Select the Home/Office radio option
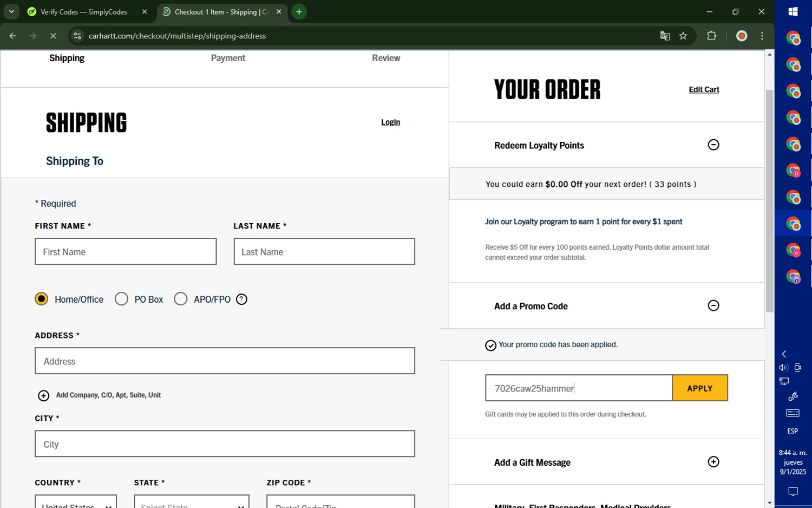Viewport: 812px width, 508px height. [41, 299]
